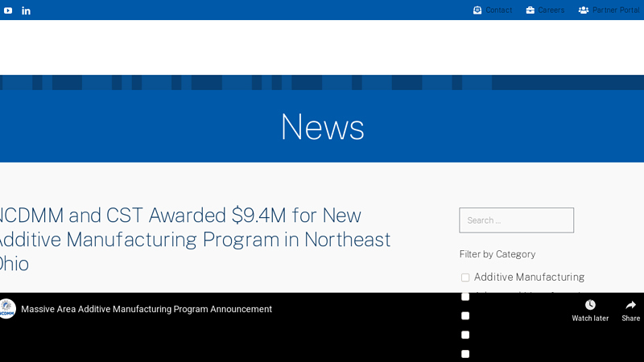Focus the Search input field

click(516, 220)
